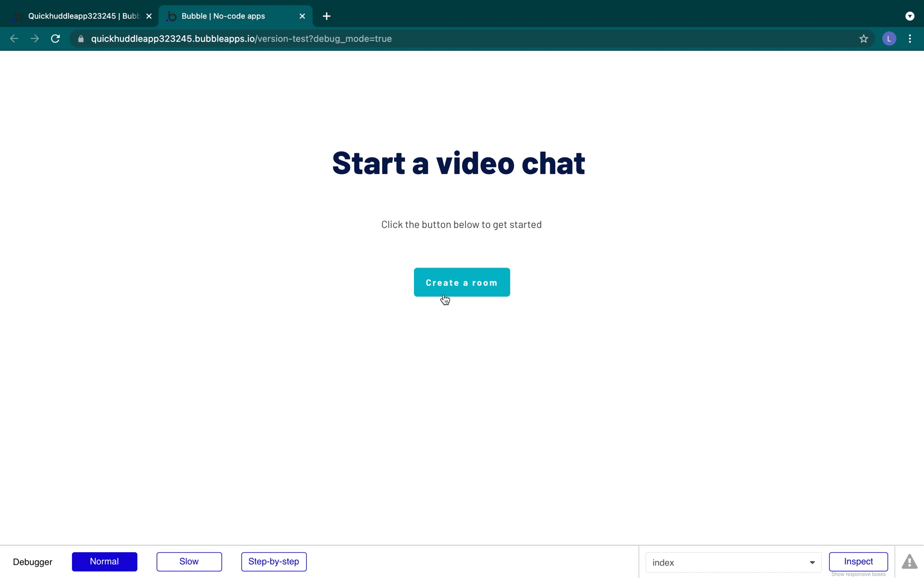
Task: Switch the debugger to Slow mode
Action: click(189, 562)
